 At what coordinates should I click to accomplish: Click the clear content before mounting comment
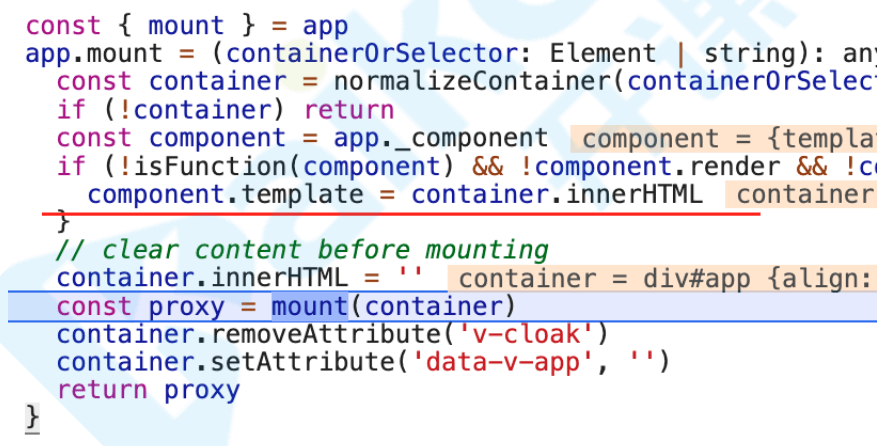click(x=303, y=250)
